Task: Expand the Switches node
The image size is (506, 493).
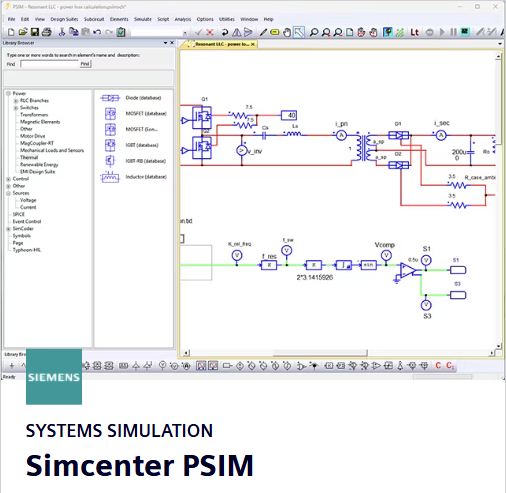Action: point(16,108)
